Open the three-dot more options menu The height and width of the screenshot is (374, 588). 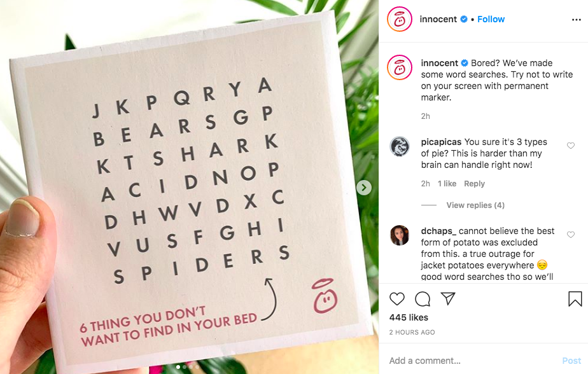pos(577,20)
